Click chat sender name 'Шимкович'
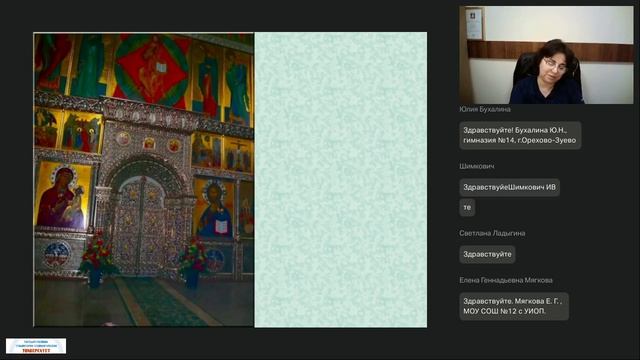640x360 pixels. 477,167
